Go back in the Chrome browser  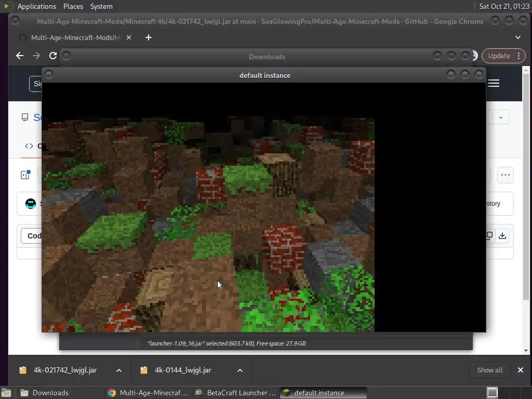pyautogui.click(x=20, y=56)
